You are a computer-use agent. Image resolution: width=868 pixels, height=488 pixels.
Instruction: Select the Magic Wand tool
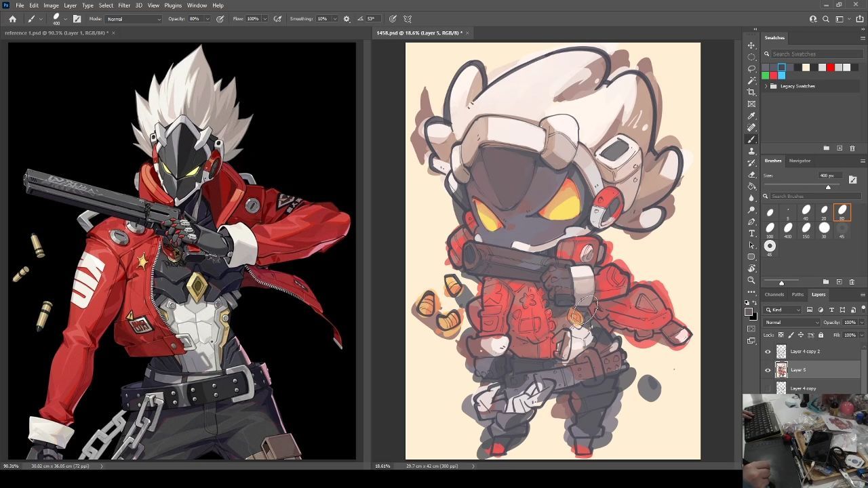tap(751, 81)
